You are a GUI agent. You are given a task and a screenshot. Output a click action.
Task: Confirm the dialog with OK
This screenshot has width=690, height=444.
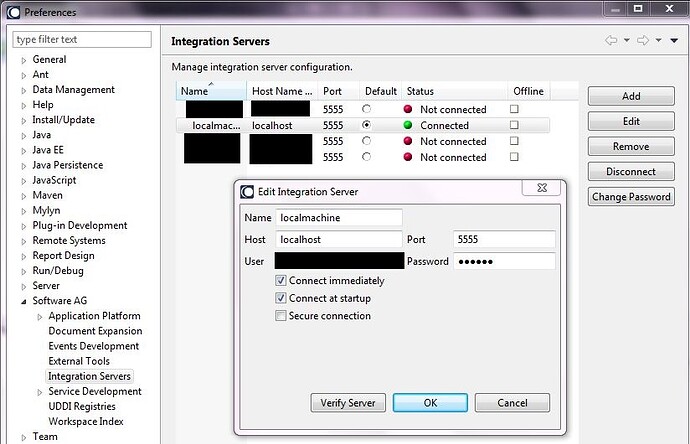430,403
